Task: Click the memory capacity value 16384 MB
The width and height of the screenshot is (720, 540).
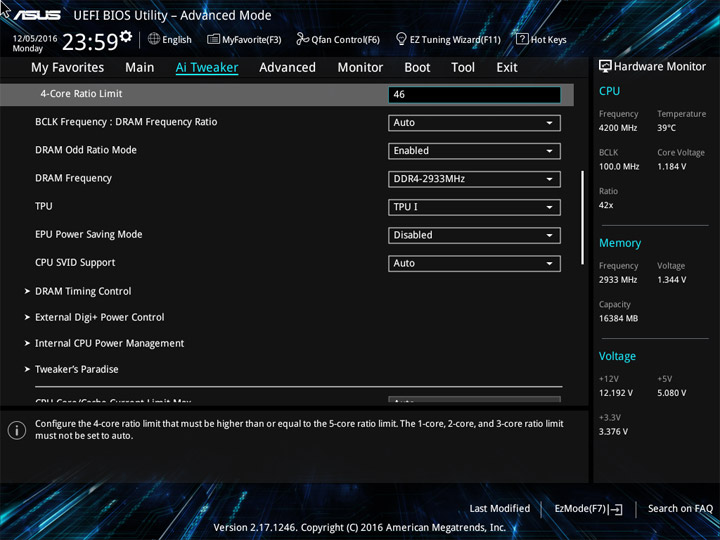Action: click(x=619, y=318)
